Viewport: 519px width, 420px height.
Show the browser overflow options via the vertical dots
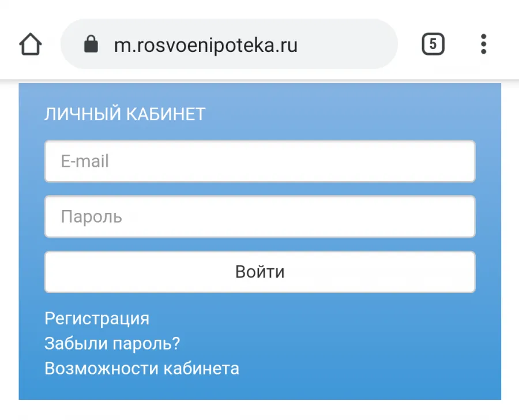484,44
